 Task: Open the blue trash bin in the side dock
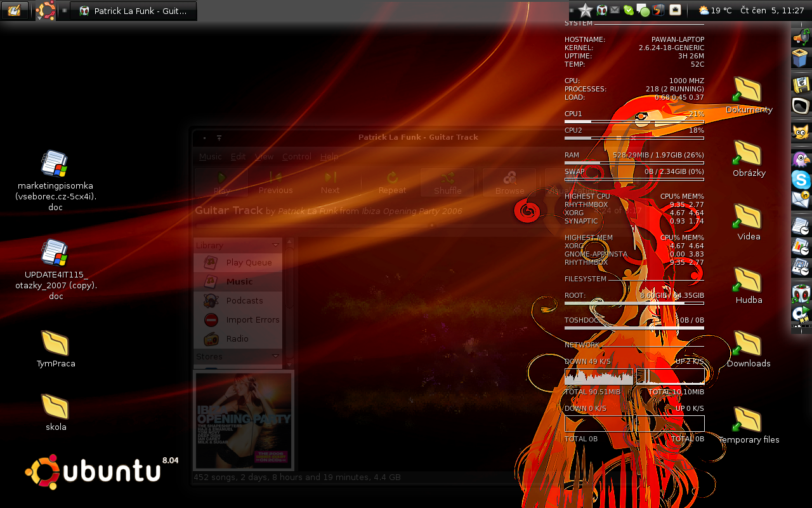click(x=801, y=58)
